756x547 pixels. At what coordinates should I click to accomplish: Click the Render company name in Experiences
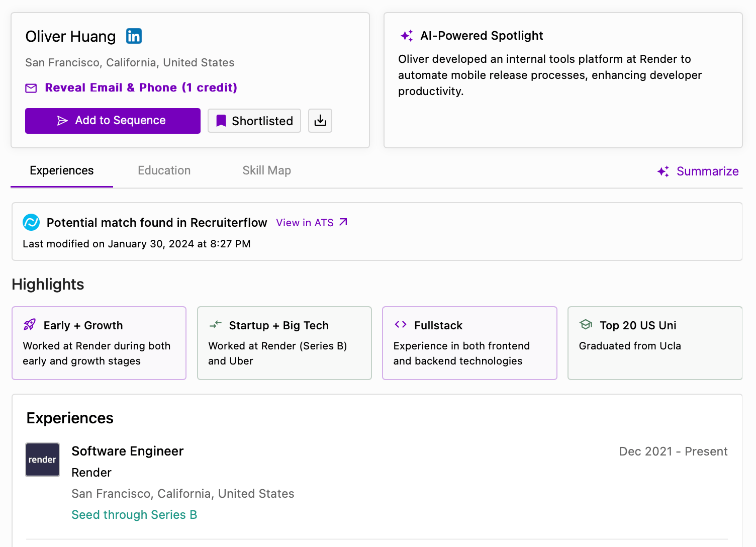coord(91,473)
